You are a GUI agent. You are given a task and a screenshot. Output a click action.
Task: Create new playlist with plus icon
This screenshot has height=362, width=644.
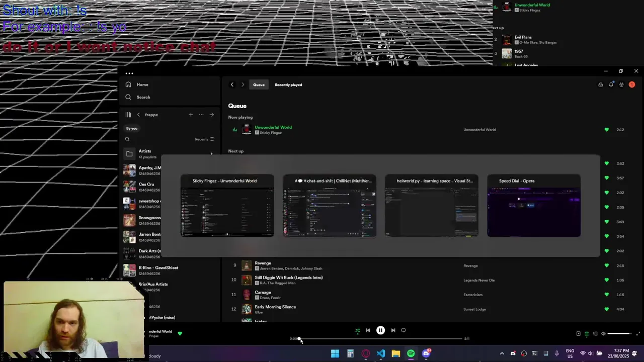point(191,115)
